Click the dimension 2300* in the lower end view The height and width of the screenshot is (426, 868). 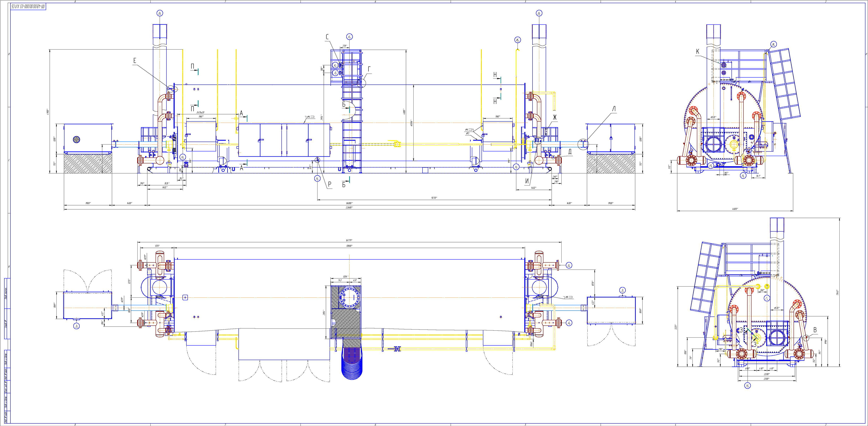[x=767, y=379]
